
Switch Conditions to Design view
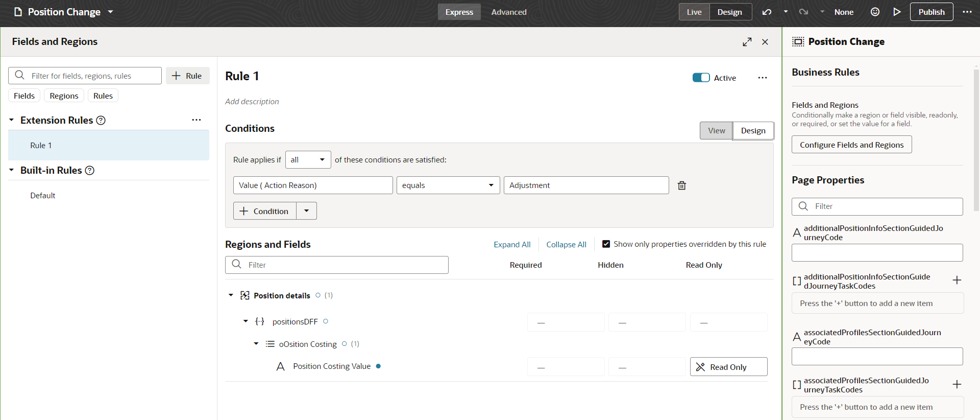pos(753,130)
